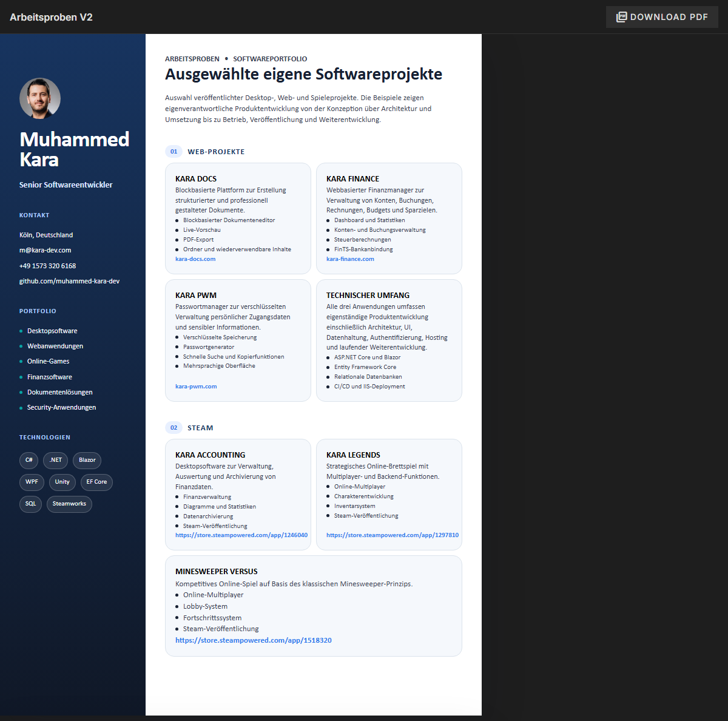
Task: Open the kara-finance.com link
Action: [350, 259]
